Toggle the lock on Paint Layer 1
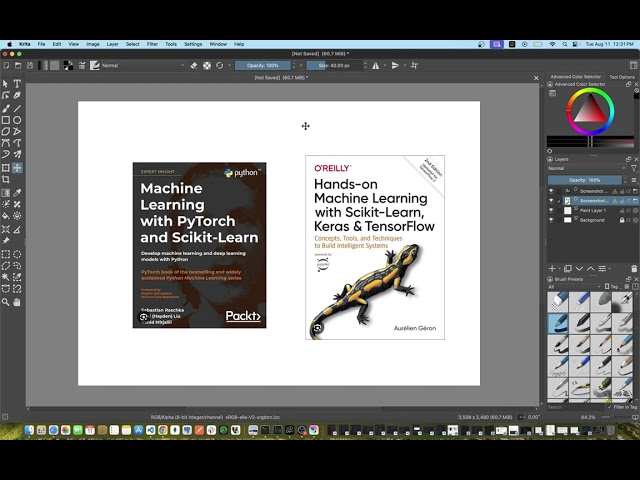 [x=622, y=210]
